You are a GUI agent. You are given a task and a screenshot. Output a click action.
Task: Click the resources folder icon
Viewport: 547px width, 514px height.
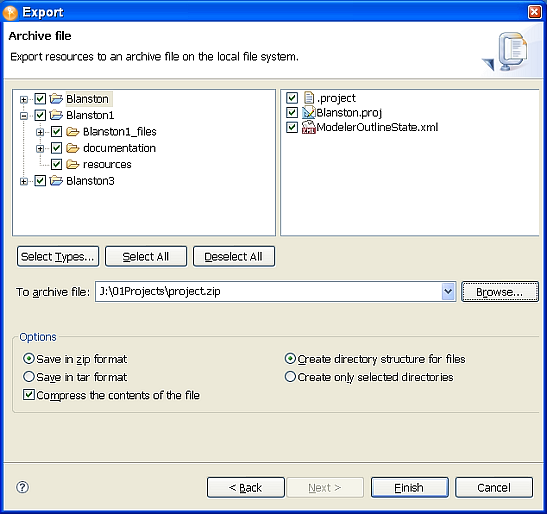point(73,164)
